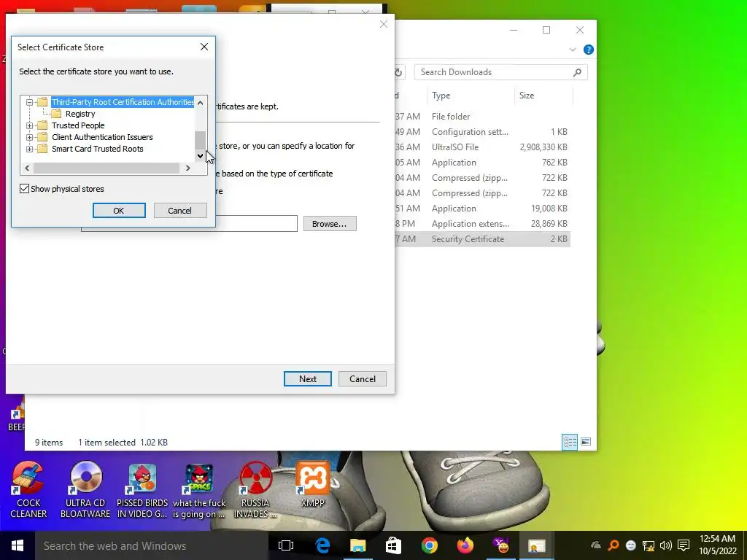Collapse Third-Party Root Certification Authorities node
This screenshot has width=747, height=560.
29,102
